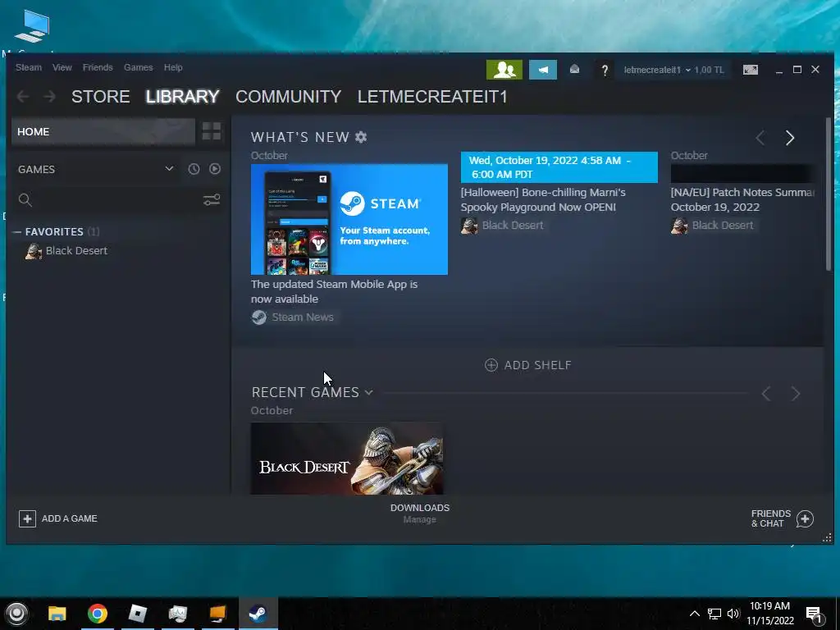
Task: Click the library search magnifier icon
Action: (x=25, y=200)
